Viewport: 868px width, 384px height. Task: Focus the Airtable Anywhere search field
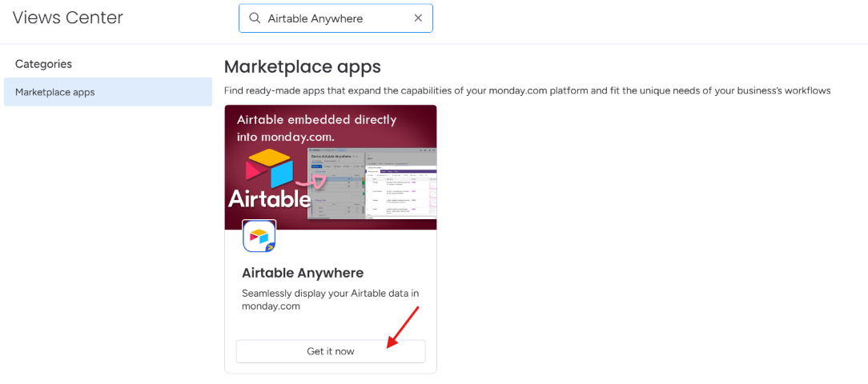click(x=336, y=18)
